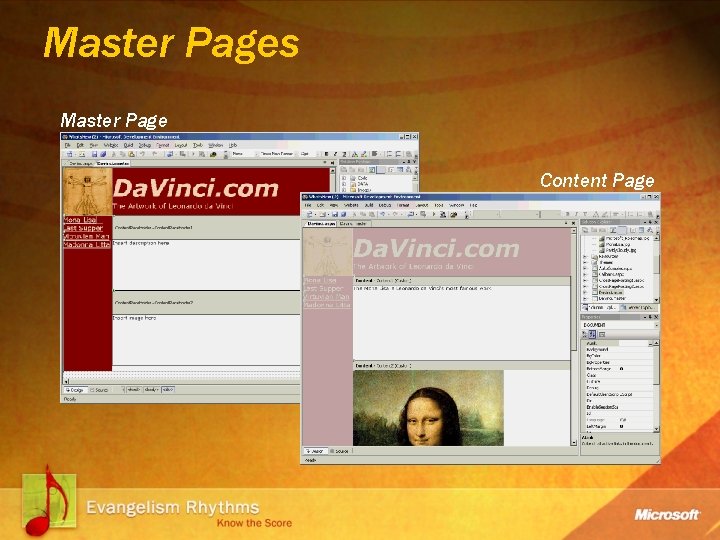Click Undo icon in Master Page window toolbar
This screenshot has height=540, width=720.
[x=142, y=154]
